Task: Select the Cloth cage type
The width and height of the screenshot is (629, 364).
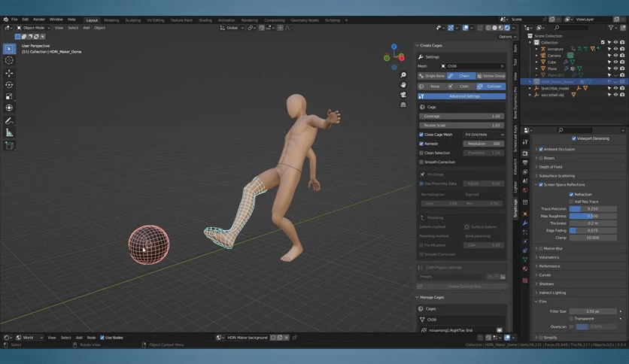Action: [461, 86]
